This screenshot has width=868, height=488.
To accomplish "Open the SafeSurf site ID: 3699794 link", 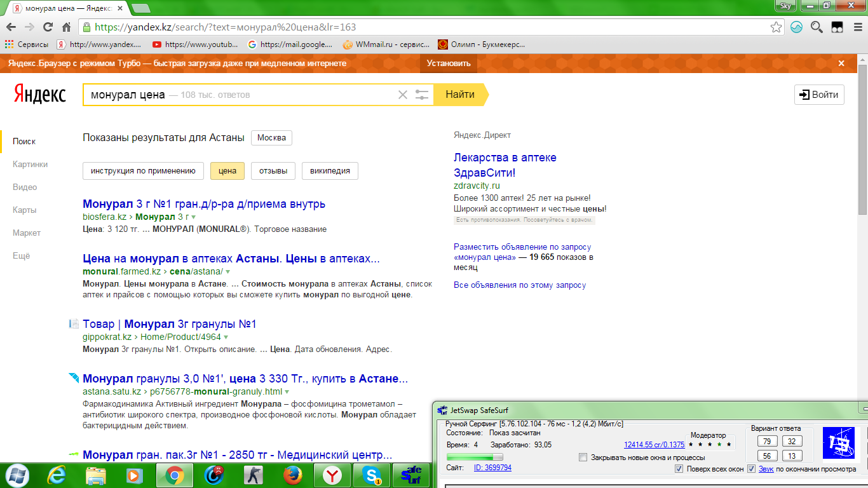I will [x=492, y=468].
